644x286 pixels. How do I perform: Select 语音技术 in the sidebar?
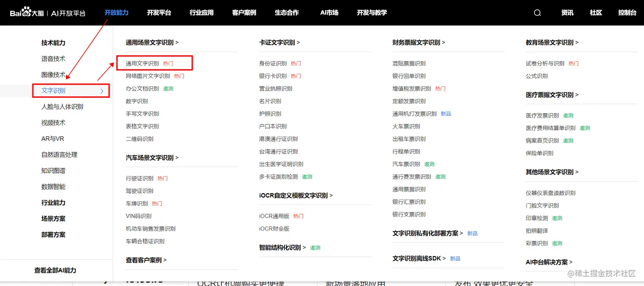(x=53, y=59)
